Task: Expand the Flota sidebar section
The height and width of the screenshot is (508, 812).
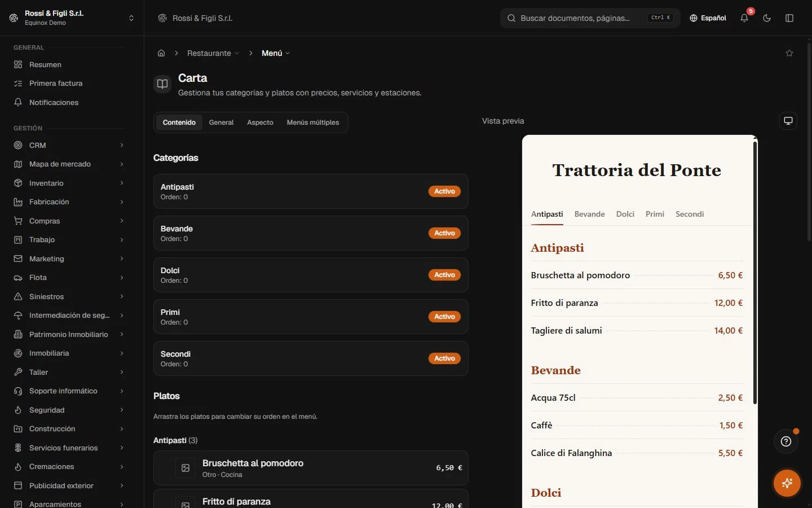Action: [x=69, y=278]
